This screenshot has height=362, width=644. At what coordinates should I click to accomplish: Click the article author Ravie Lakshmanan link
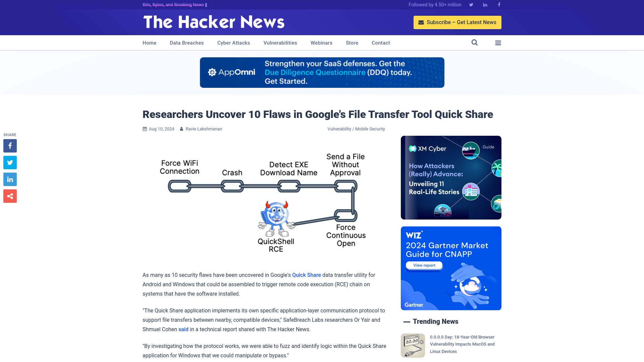(x=204, y=129)
